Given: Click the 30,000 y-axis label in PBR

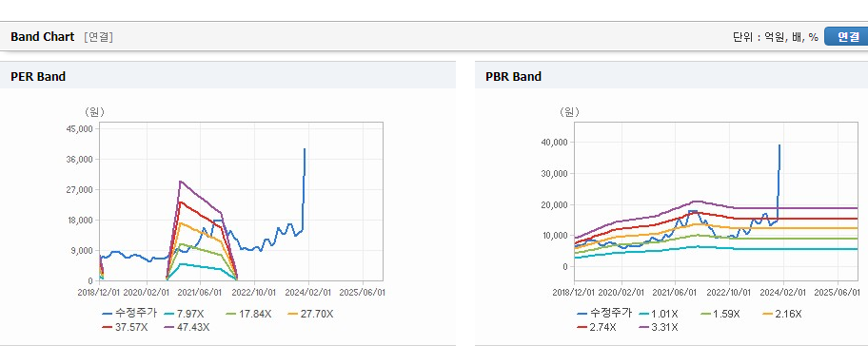Looking at the screenshot, I should pyautogui.click(x=556, y=173).
